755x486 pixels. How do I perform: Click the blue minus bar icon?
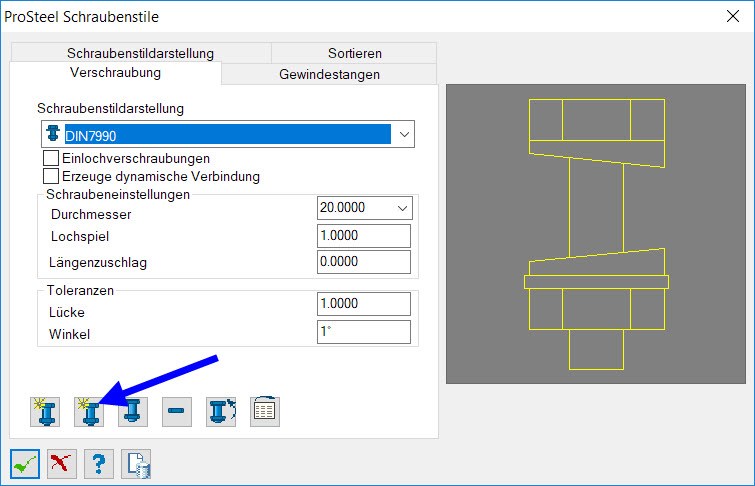click(177, 412)
